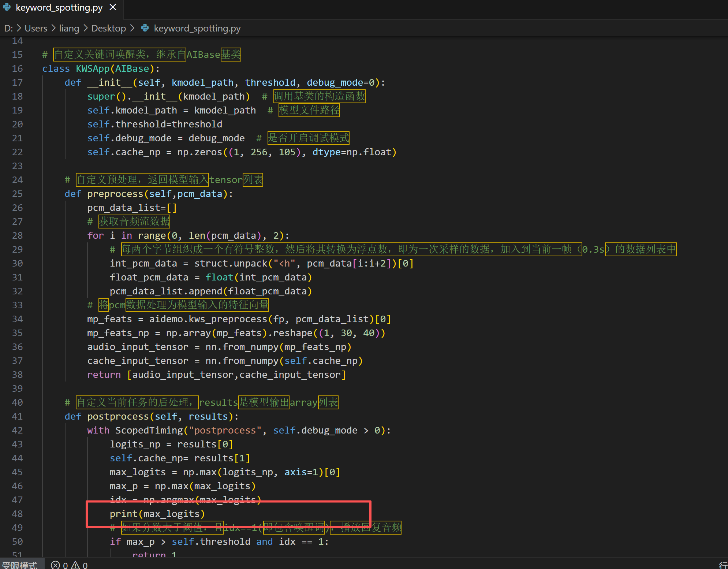Click the Python file icon in the breadcrumb
Screen dimensions: 728x569
click(x=145, y=28)
